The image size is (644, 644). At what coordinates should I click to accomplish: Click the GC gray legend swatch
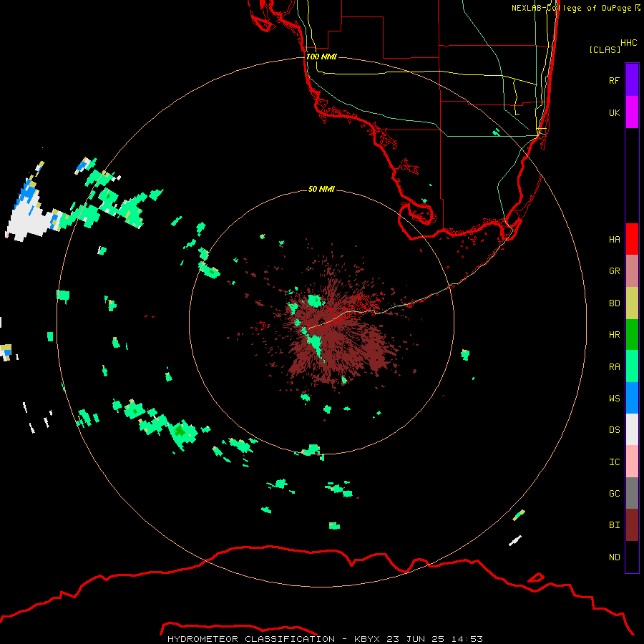[x=632, y=493]
